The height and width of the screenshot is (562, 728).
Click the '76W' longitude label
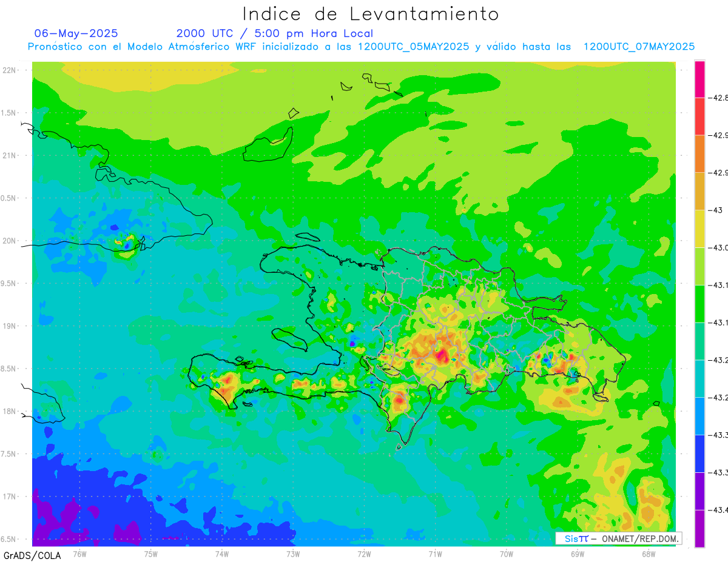79,554
